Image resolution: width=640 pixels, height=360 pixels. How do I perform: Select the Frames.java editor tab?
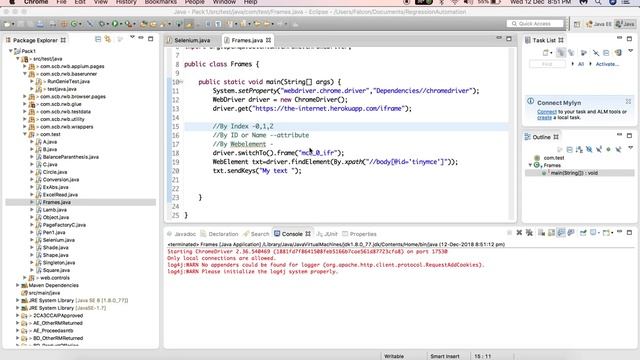coord(247,40)
